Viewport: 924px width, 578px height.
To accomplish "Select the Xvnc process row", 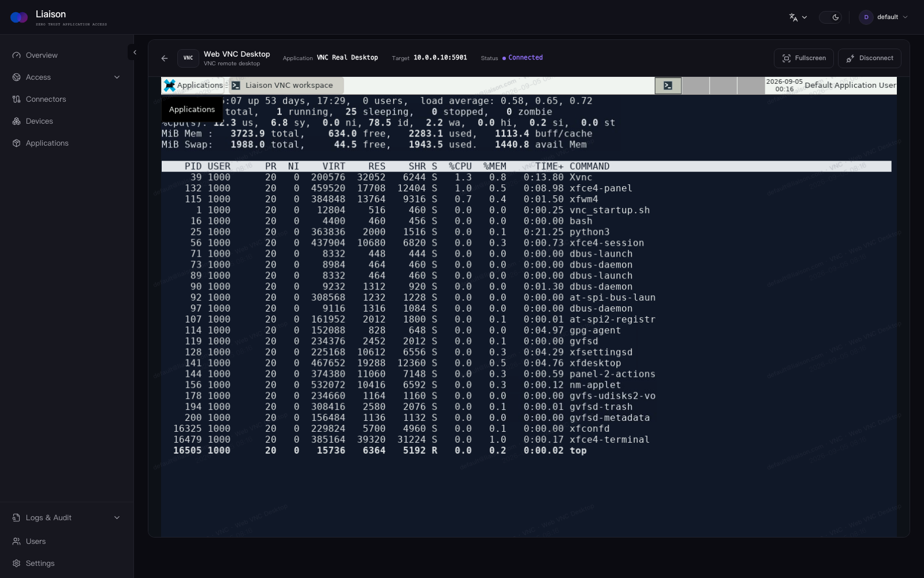I will click(x=526, y=177).
